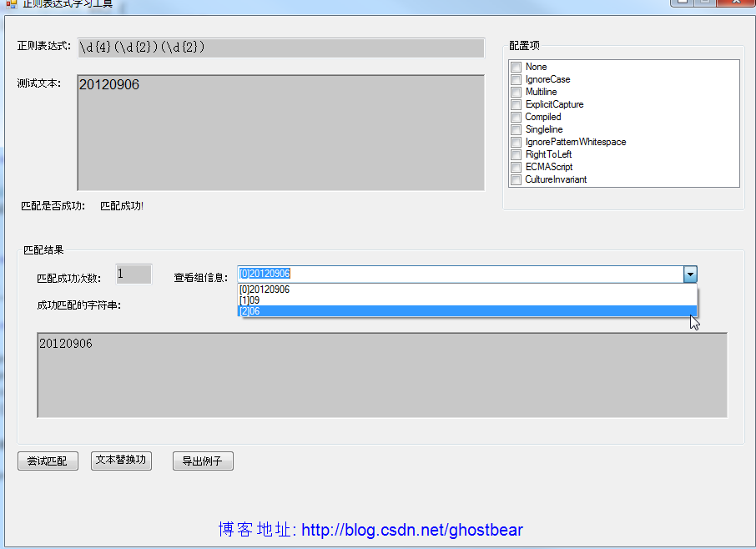
Task: Click the 正则表达式 pattern input field
Action: (281, 48)
